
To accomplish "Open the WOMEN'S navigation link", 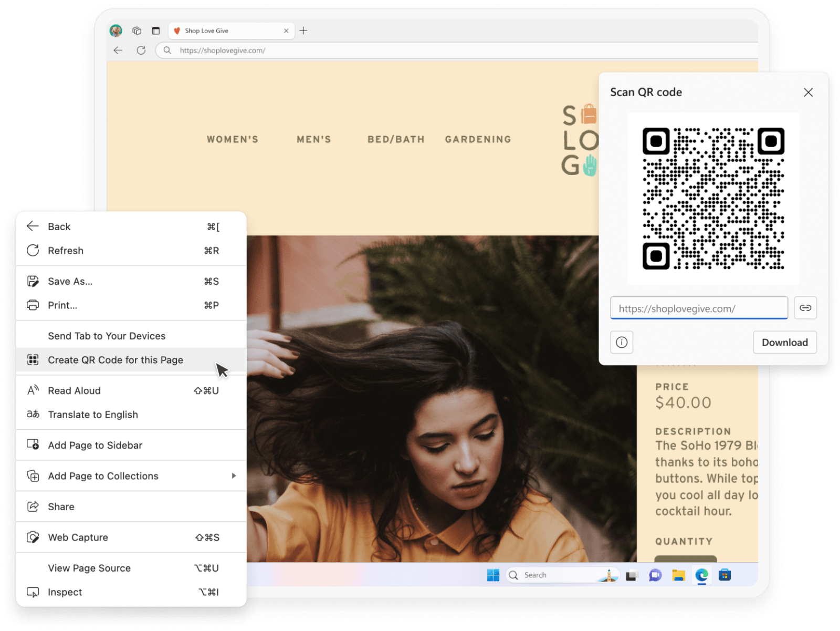I will click(233, 139).
